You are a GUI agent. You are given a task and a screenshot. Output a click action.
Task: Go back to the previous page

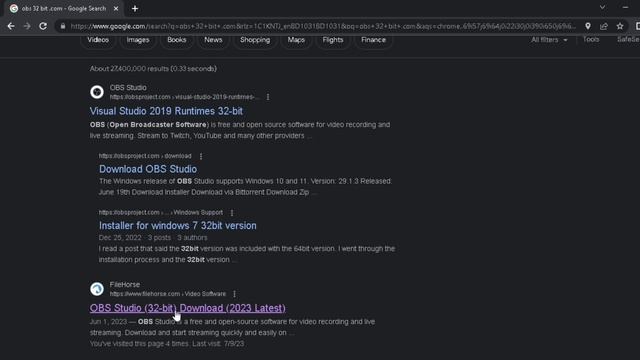click(x=11, y=26)
